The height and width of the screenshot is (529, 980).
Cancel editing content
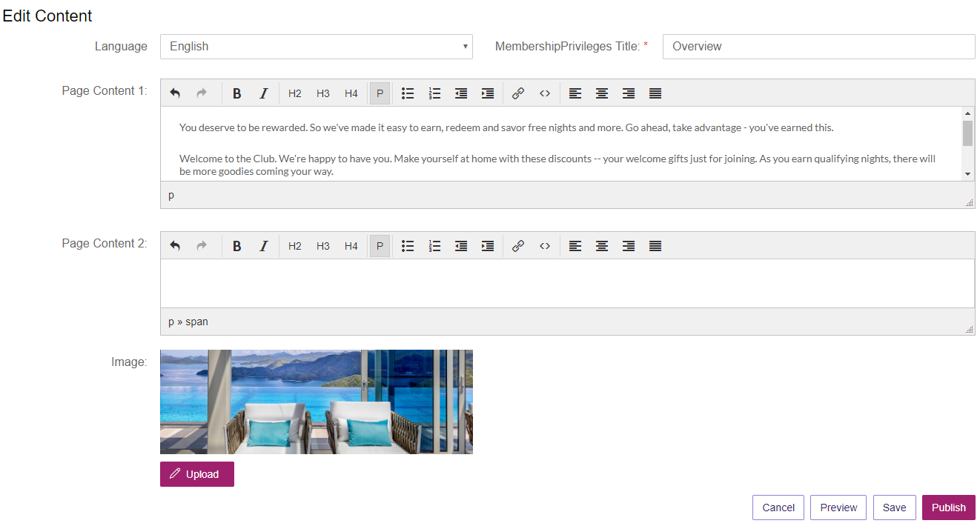point(778,508)
